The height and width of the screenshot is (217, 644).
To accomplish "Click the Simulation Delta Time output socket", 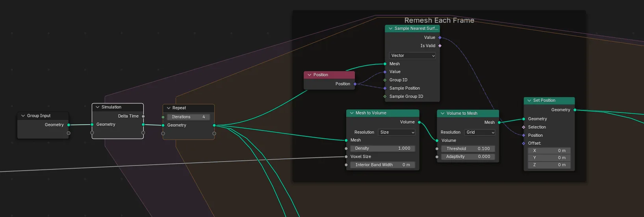I will (x=143, y=116).
